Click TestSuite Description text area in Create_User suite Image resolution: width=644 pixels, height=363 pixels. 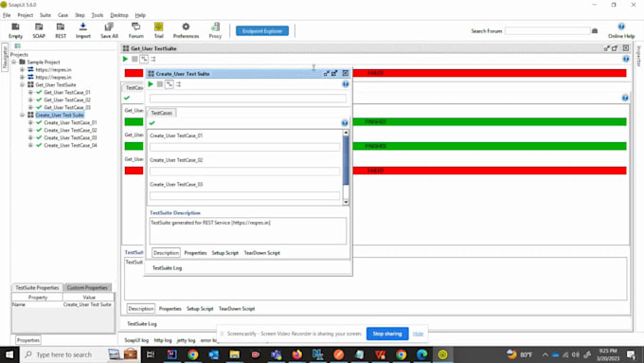pyautogui.click(x=248, y=230)
